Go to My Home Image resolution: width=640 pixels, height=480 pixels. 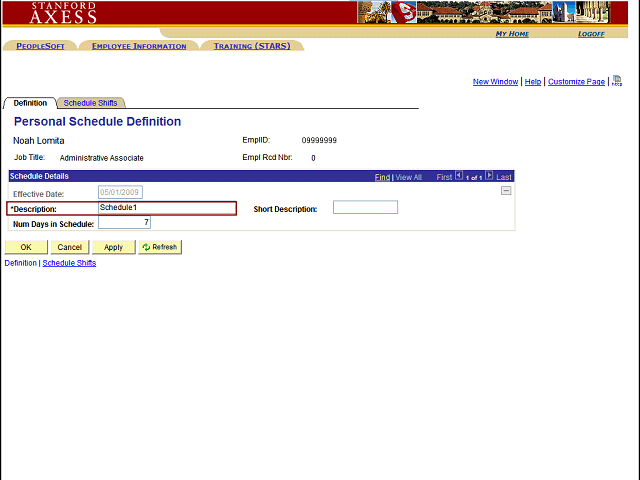pos(512,34)
